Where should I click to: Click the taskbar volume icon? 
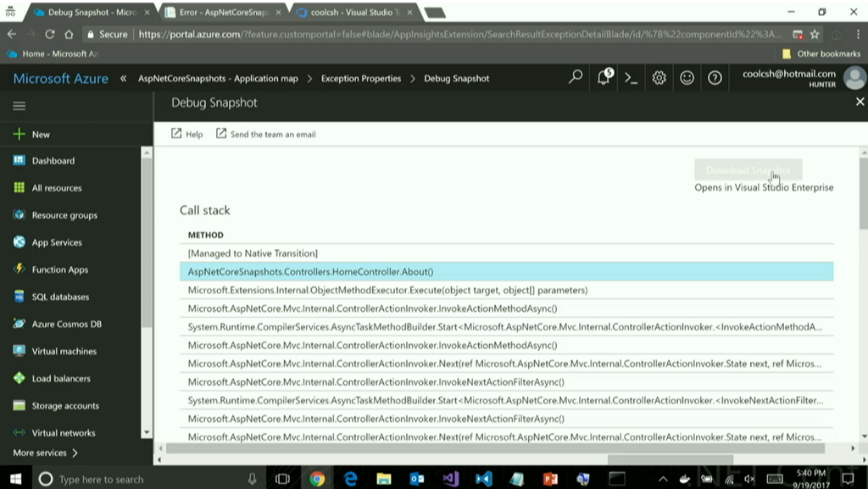pos(749,479)
